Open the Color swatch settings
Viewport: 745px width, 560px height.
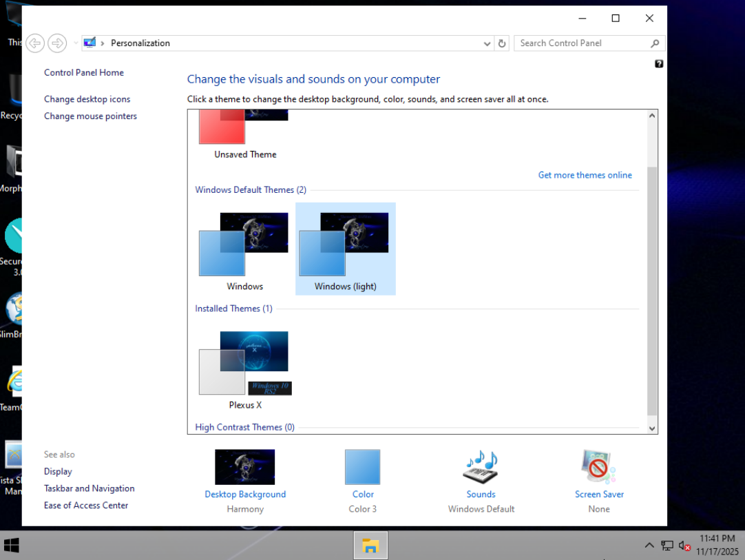coord(363,467)
